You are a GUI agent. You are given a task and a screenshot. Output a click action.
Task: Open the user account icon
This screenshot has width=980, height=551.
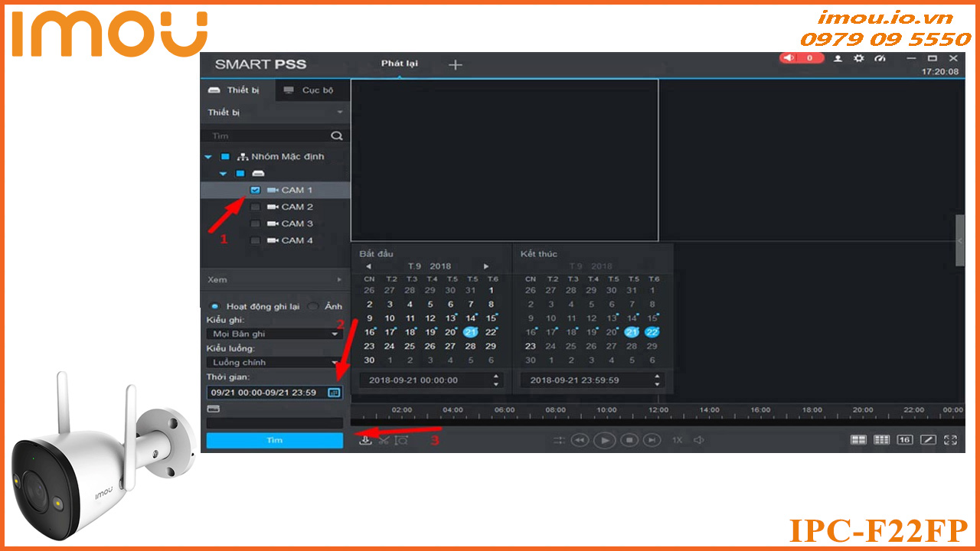tap(838, 58)
